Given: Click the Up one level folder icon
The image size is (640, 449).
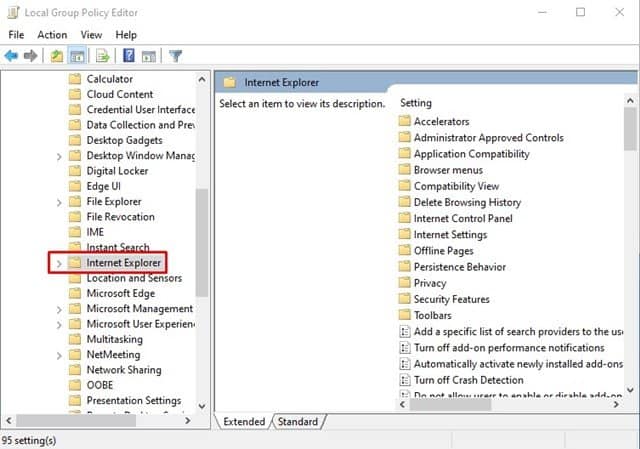Looking at the screenshot, I should (57, 56).
